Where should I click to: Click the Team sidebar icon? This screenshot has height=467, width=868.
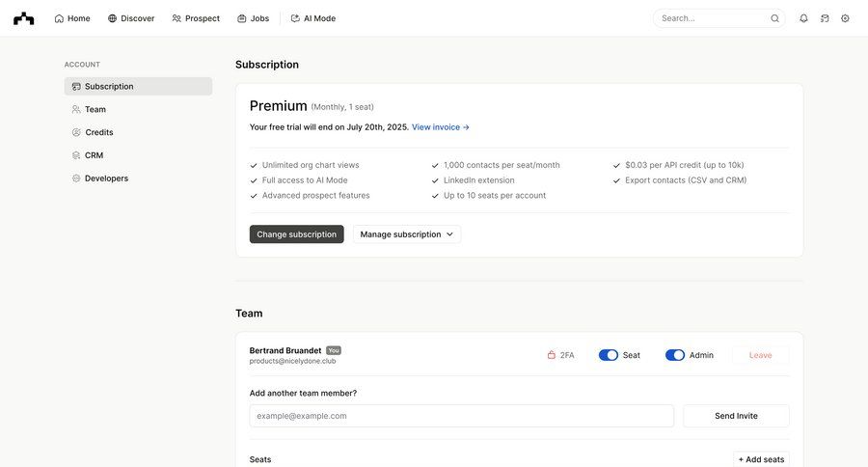(76, 109)
